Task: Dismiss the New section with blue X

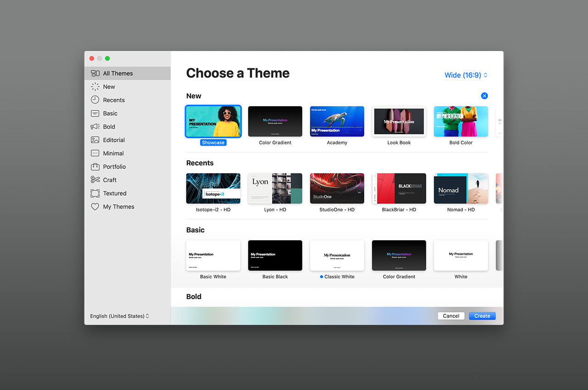Action: click(x=484, y=96)
